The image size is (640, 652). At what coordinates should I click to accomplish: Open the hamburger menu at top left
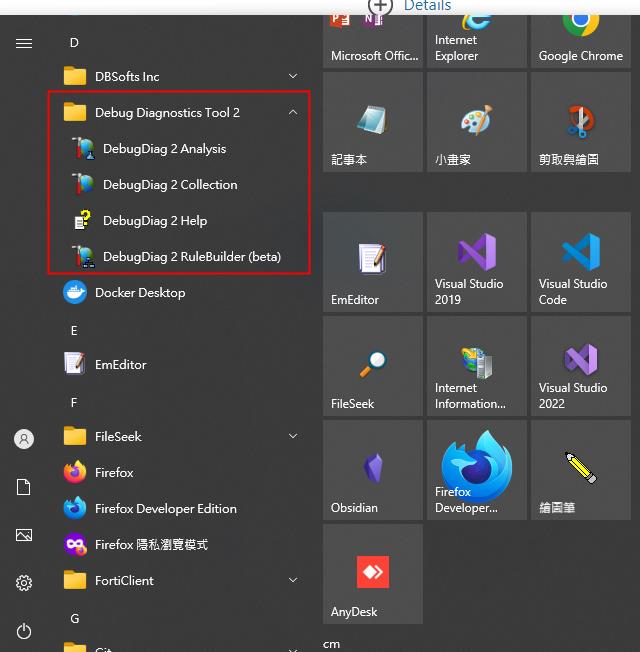click(x=24, y=43)
